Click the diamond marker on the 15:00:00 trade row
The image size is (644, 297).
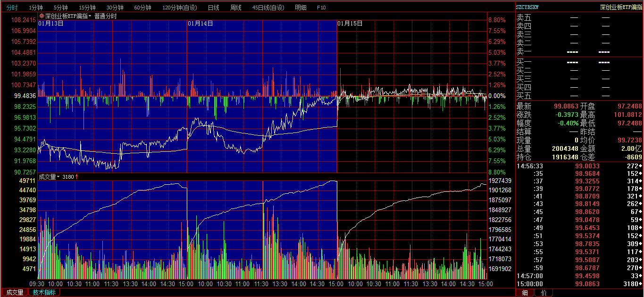(x=640, y=284)
